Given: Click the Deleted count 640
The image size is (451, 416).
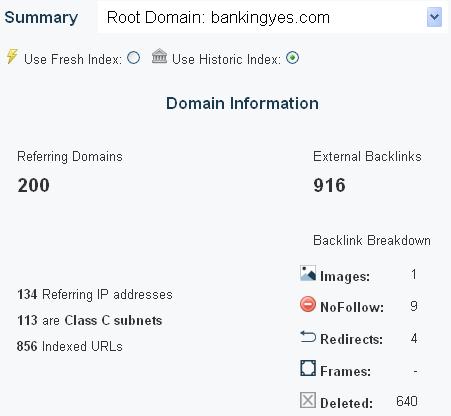Looking at the screenshot, I should tap(407, 401).
